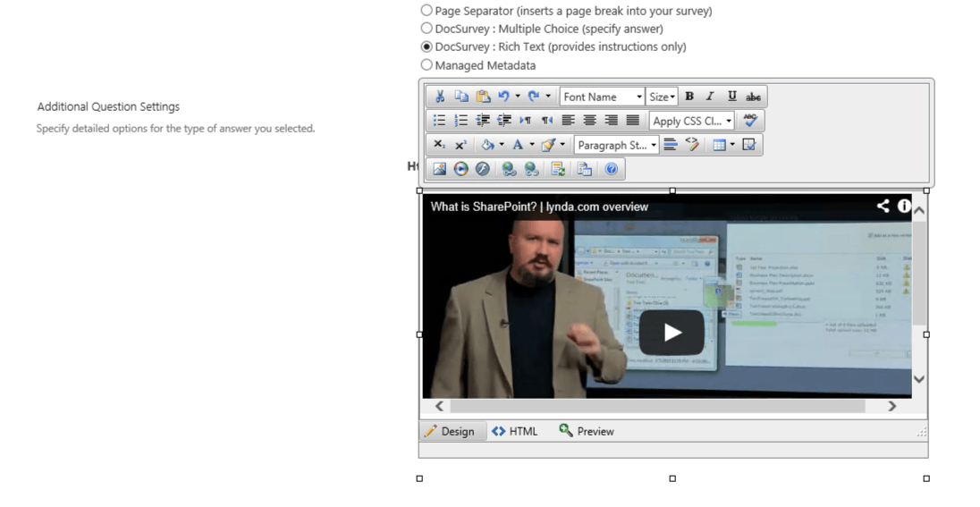This screenshot has width=980, height=507.
Task: Select DocSurvey Rich Text radio option
Action: click(427, 46)
